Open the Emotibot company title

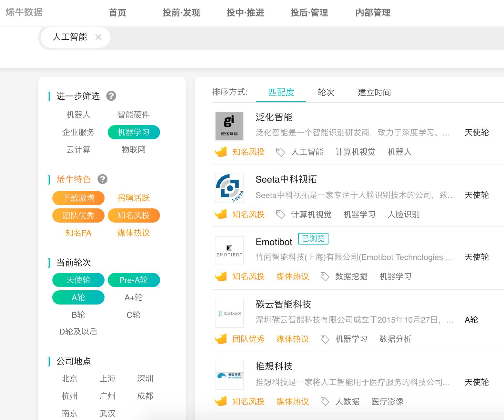point(274,242)
